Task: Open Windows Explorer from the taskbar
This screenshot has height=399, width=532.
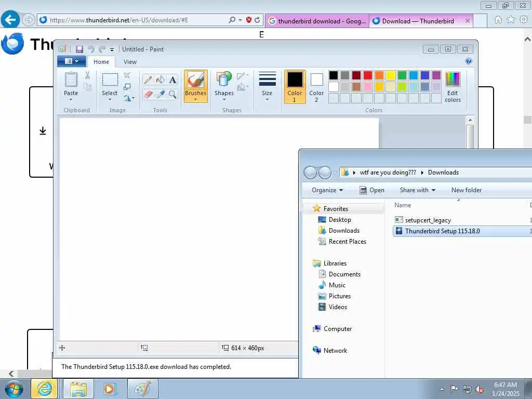Action: pos(78,389)
